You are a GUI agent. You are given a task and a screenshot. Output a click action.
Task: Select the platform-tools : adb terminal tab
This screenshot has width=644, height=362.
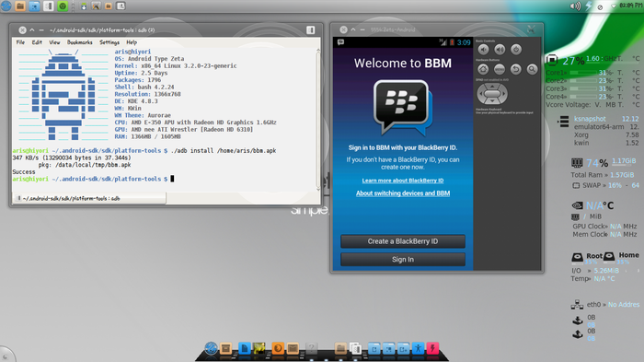point(89,198)
